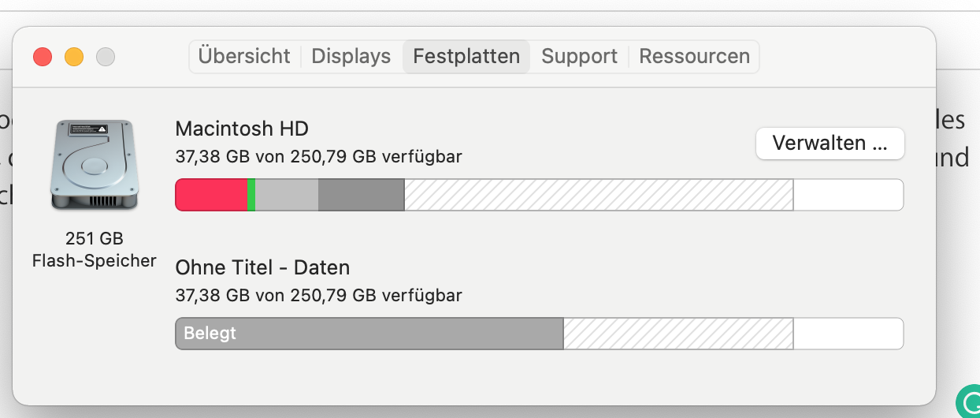This screenshot has height=418, width=980.
Task: Click the green Grammarly icon at corner
Action: 969,404
